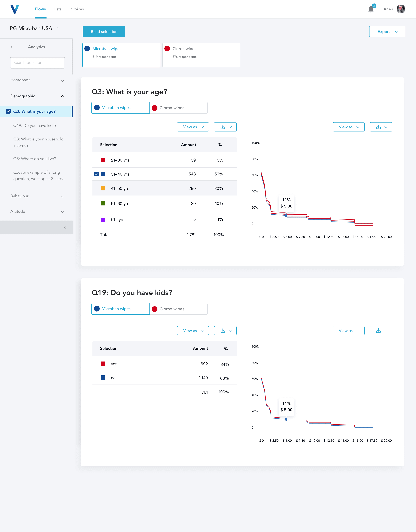Collapse sidebar using bottom arrow

[x=65, y=228]
